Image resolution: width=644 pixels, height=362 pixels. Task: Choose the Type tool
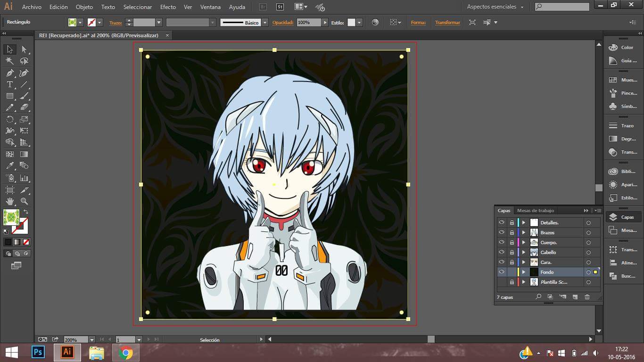click(10, 84)
